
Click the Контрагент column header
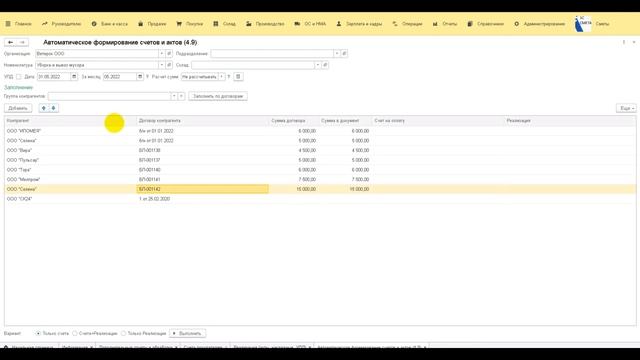[x=70, y=121]
